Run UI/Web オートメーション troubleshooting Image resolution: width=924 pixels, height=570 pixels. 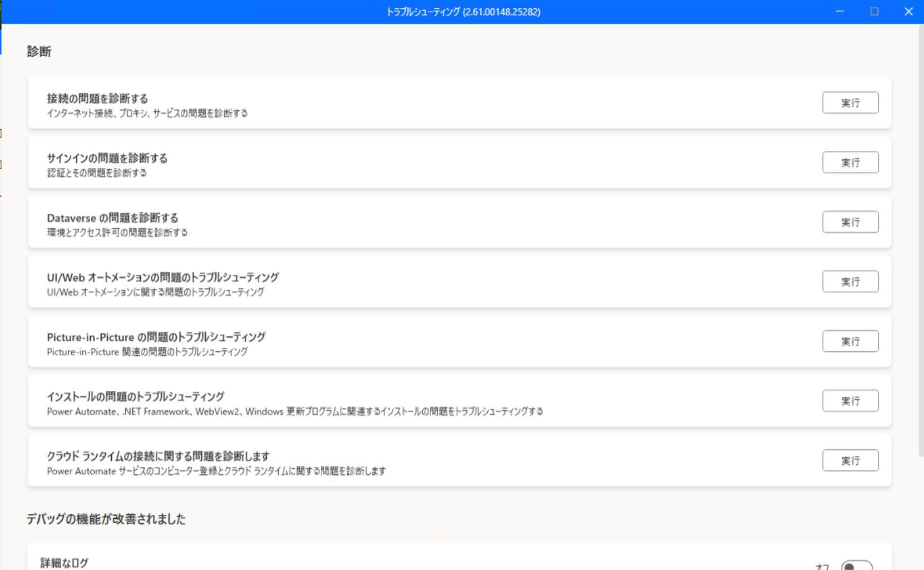(x=850, y=282)
